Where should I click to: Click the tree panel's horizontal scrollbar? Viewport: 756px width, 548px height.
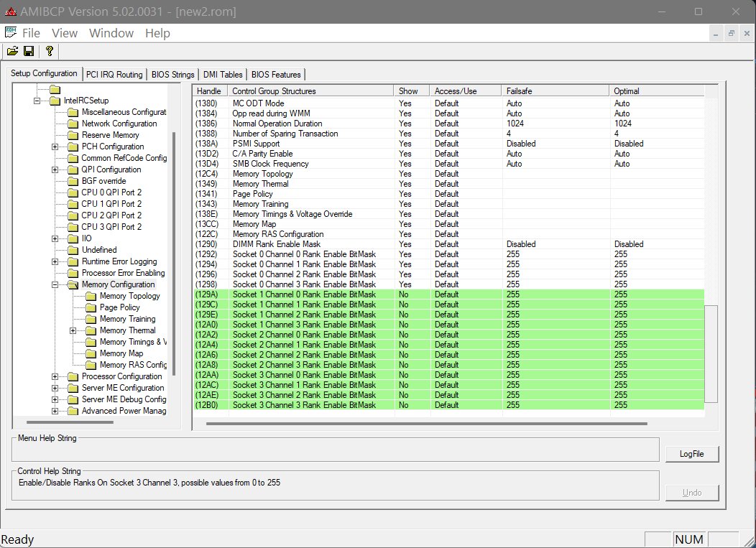(x=70, y=422)
